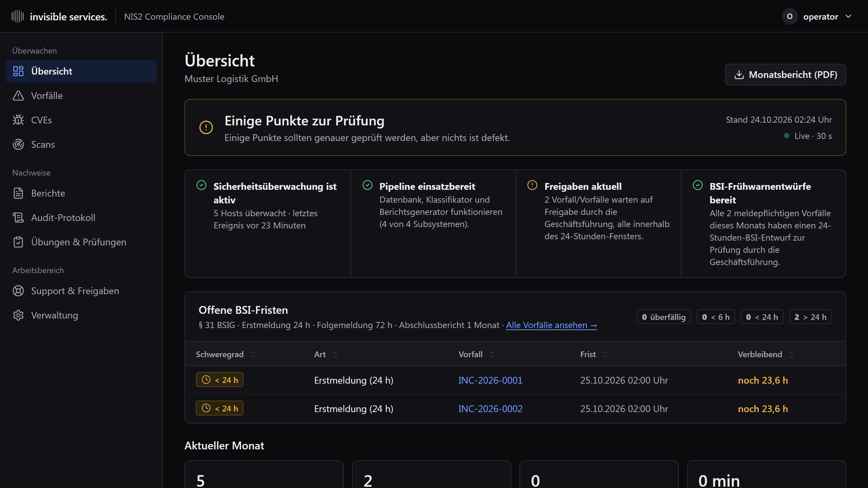Click the invisible services barcode logo

(x=18, y=16)
